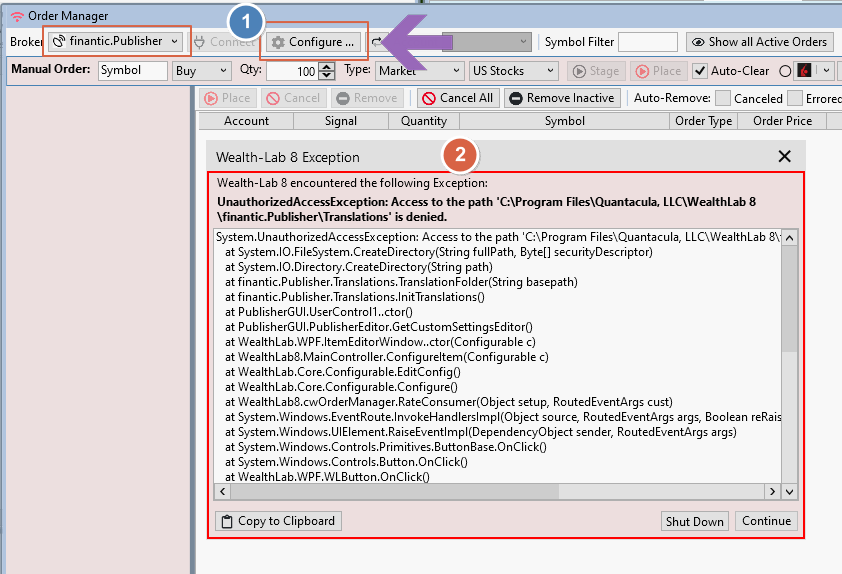Expand the Market order type dropdown
This screenshot has height=574, width=842.
[x=420, y=71]
